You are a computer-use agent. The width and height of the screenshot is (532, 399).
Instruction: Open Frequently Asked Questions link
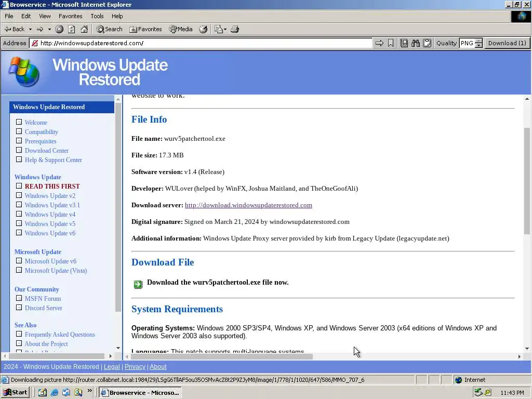pos(60,335)
